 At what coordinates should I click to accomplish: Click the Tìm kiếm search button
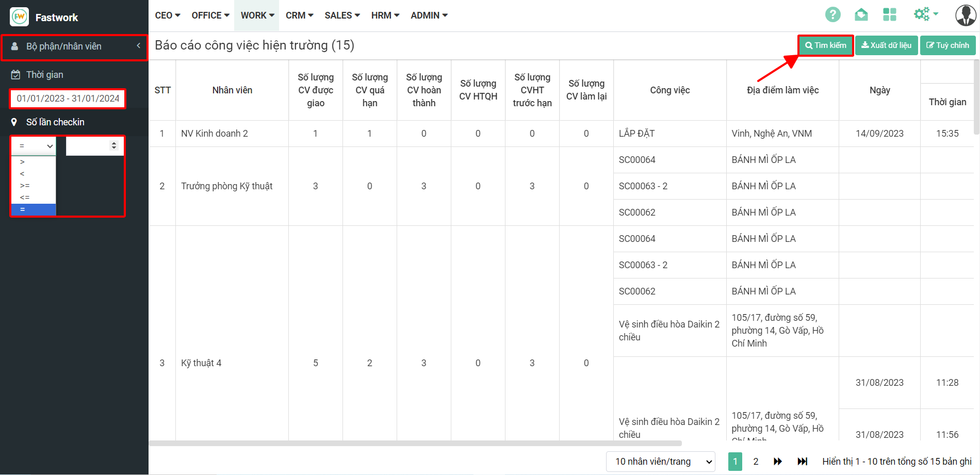pos(825,45)
